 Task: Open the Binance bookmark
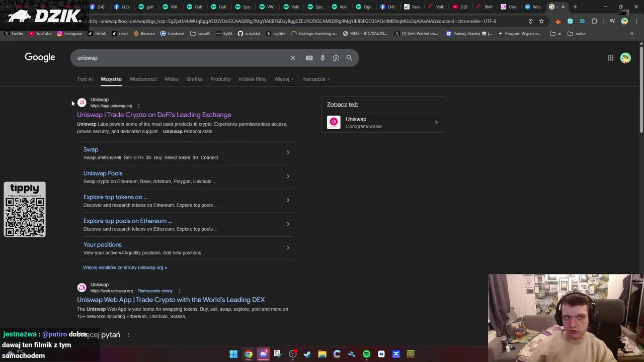tap(144, 34)
